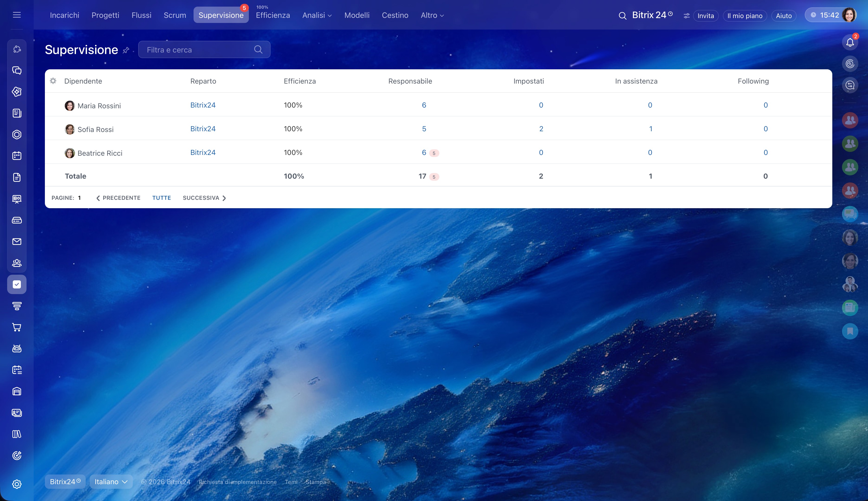Image resolution: width=868 pixels, height=501 pixels.
Task: Open the target goal icon in left sidebar
Action: click(17, 456)
